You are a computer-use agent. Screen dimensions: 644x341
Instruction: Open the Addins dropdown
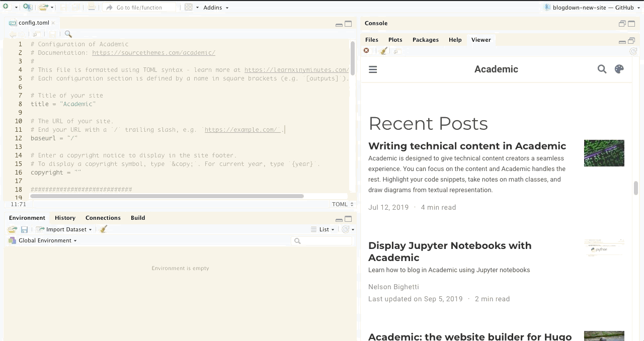[215, 8]
